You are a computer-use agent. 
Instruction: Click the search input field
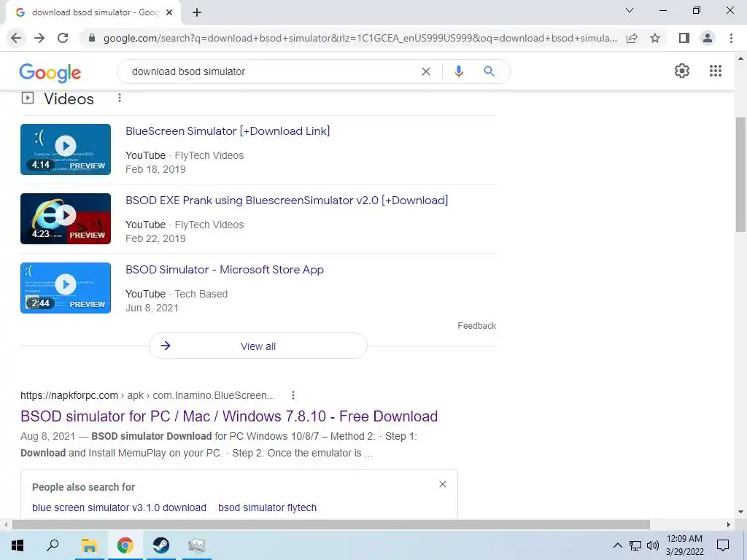[x=271, y=71]
